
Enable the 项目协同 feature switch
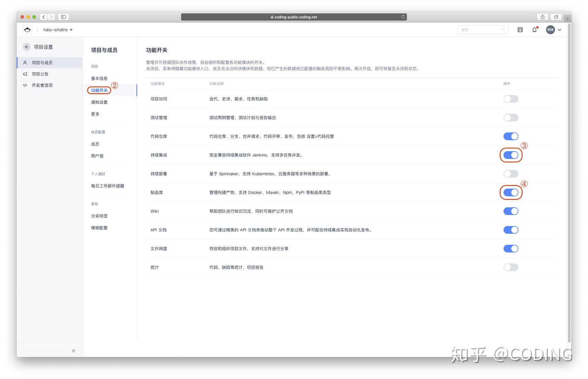coord(510,99)
